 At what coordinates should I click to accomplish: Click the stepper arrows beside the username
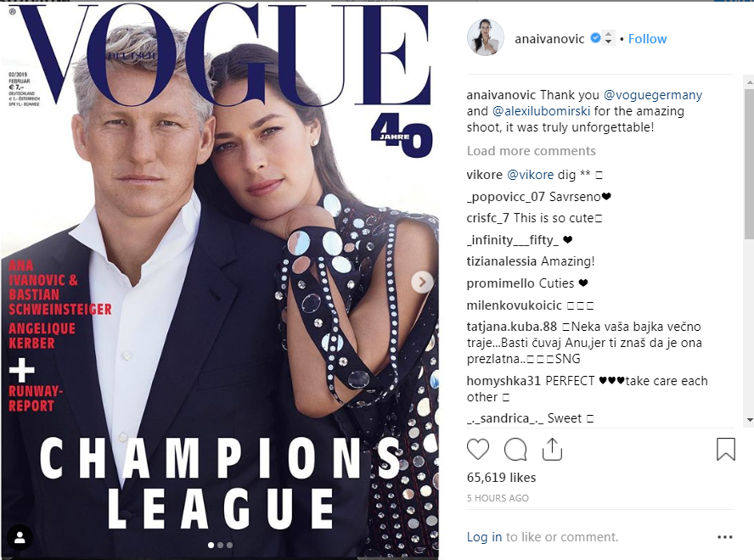click(608, 38)
